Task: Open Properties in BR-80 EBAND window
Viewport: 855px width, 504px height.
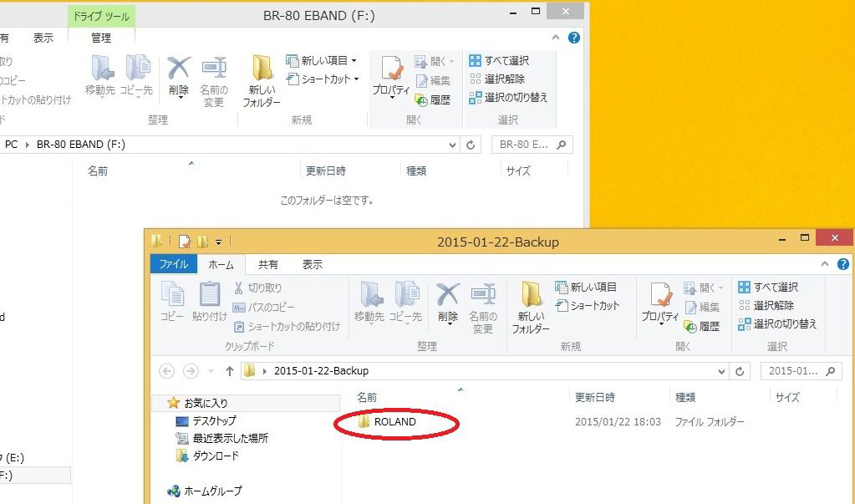Action: (391, 76)
